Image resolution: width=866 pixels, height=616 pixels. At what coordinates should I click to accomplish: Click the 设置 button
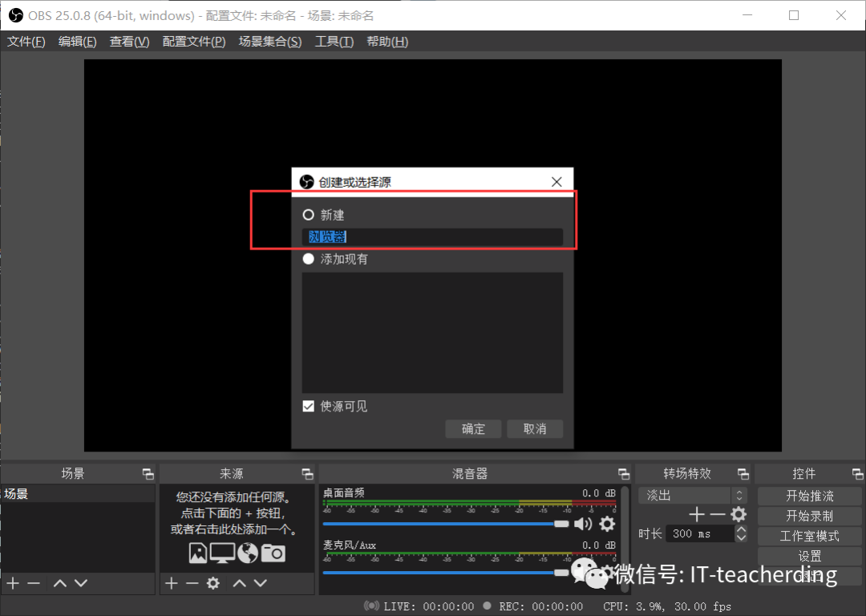tap(810, 556)
